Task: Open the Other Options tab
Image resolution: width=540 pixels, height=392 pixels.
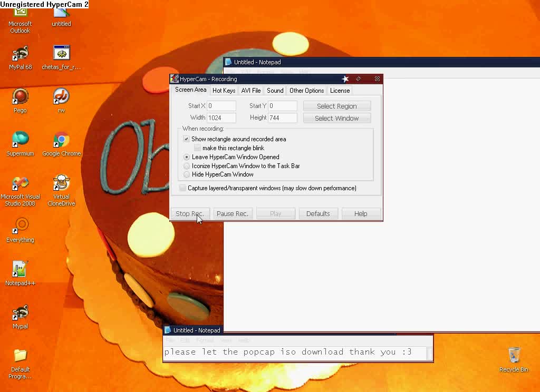Action: click(306, 91)
